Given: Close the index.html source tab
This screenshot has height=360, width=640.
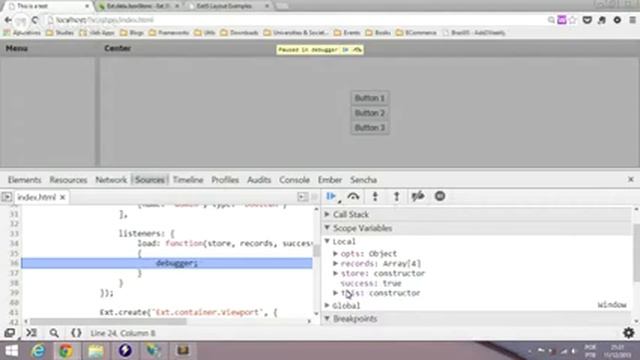Looking at the screenshot, I should [62, 198].
